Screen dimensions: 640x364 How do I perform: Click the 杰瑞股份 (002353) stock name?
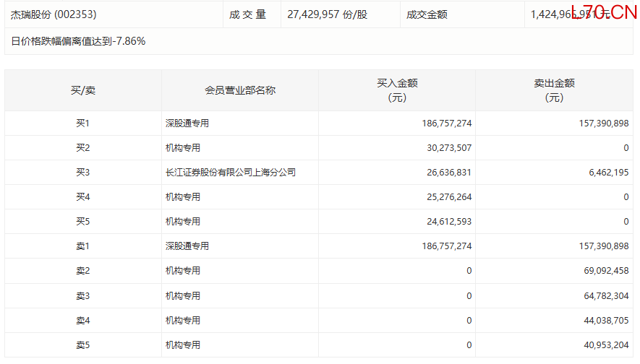54,14
